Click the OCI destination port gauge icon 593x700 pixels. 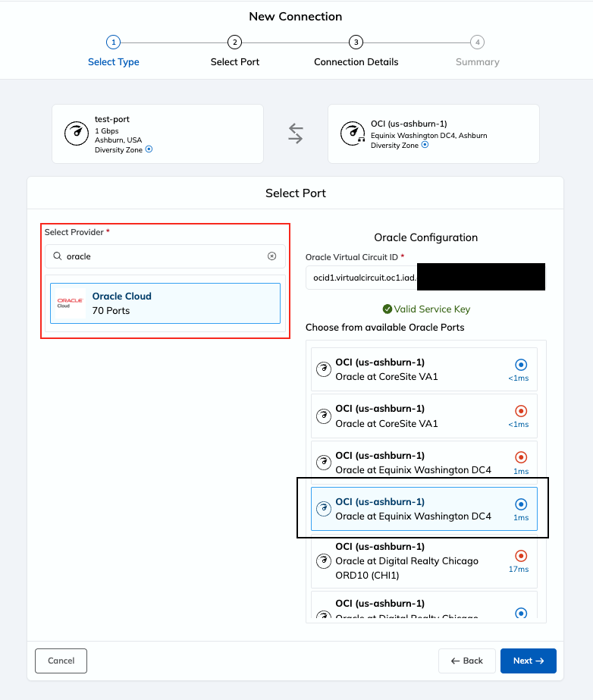(353, 133)
